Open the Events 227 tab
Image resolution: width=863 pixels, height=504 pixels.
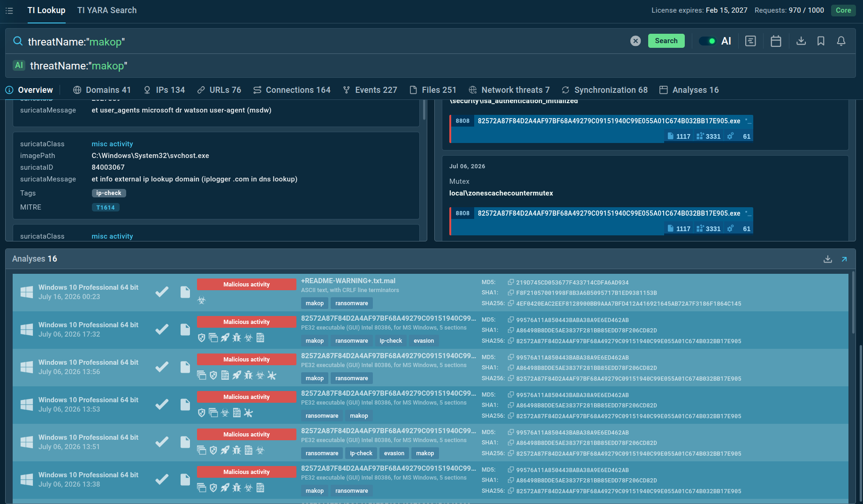click(x=370, y=90)
